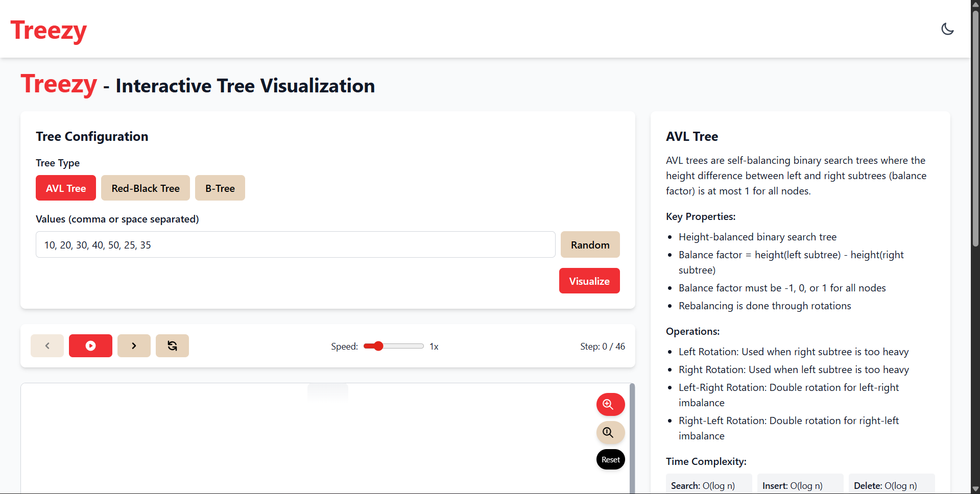The width and height of the screenshot is (980, 494).
Task: Click the page scrollbar down arrow
Action: click(975, 489)
